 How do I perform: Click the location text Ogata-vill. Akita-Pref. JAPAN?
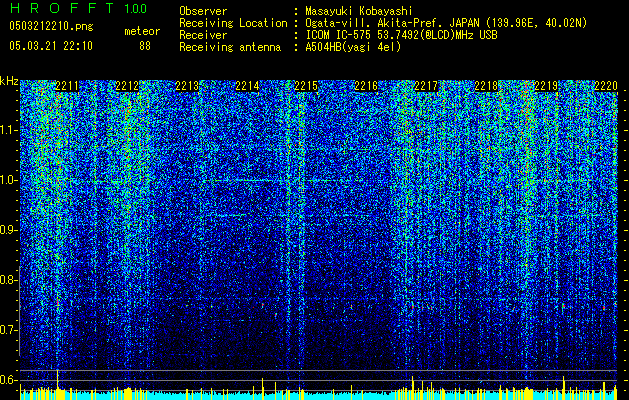[x=392, y=23]
